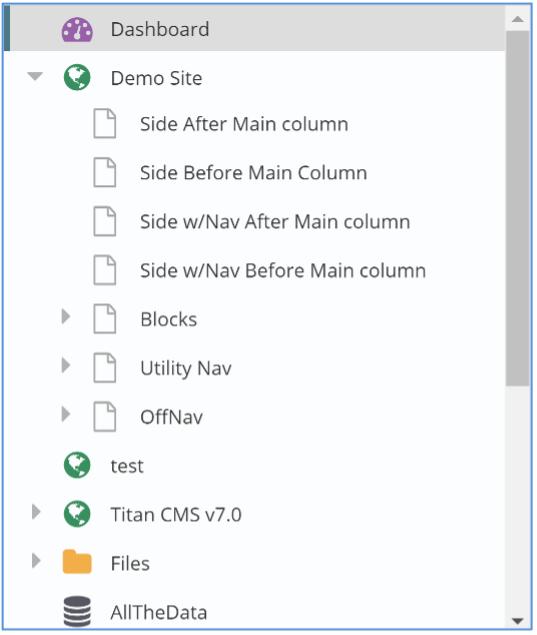Expand the Titan CMS v7.0 site
The width and height of the screenshot is (537, 635).
36,512
